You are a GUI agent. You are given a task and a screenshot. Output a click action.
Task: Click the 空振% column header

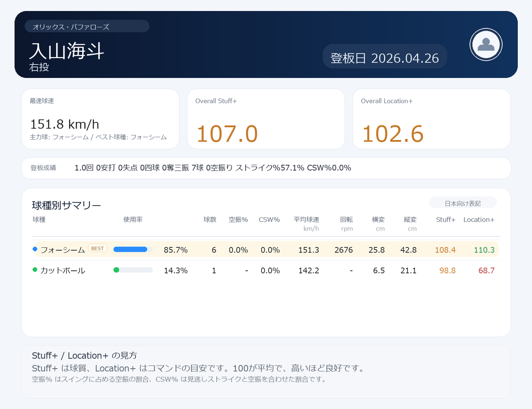(238, 219)
